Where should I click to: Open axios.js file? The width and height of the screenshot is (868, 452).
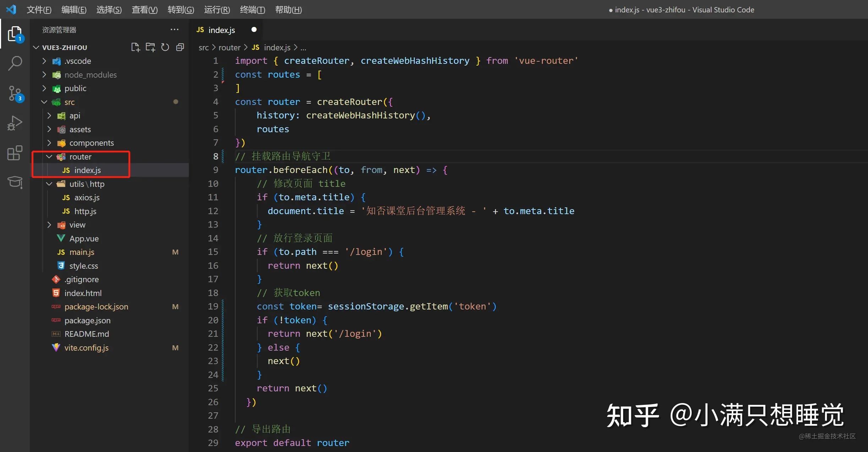[x=110, y=197]
